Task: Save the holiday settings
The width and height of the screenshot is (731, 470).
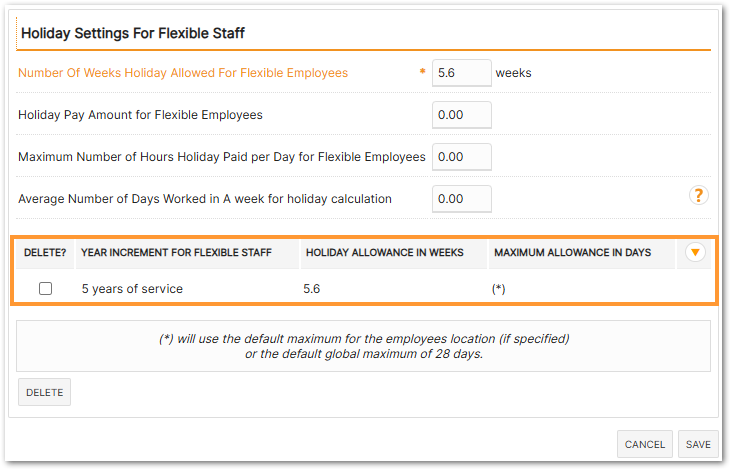Action: pos(698,444)
